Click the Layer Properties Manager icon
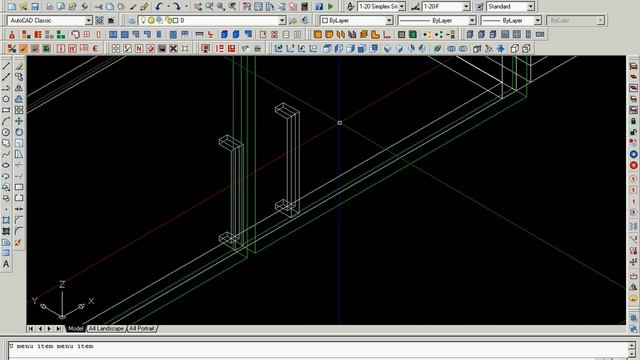Screen dimensions: 640x360 tap(131, 20)
